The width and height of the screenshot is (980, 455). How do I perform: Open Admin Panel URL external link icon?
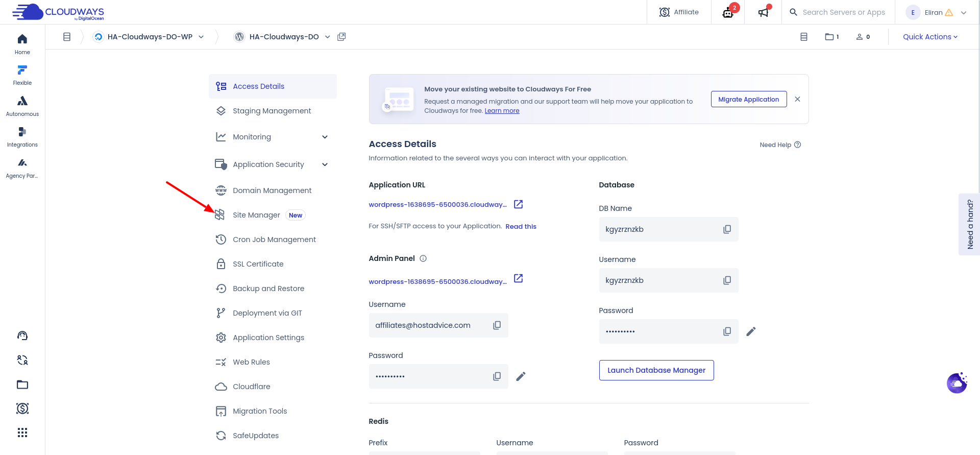tap(518, 278)
